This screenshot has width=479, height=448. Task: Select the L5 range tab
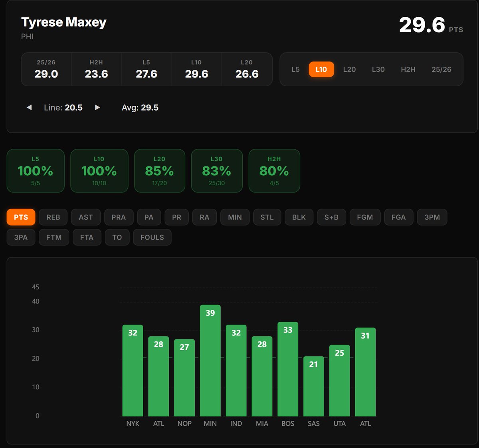click(x=295, y=69)
